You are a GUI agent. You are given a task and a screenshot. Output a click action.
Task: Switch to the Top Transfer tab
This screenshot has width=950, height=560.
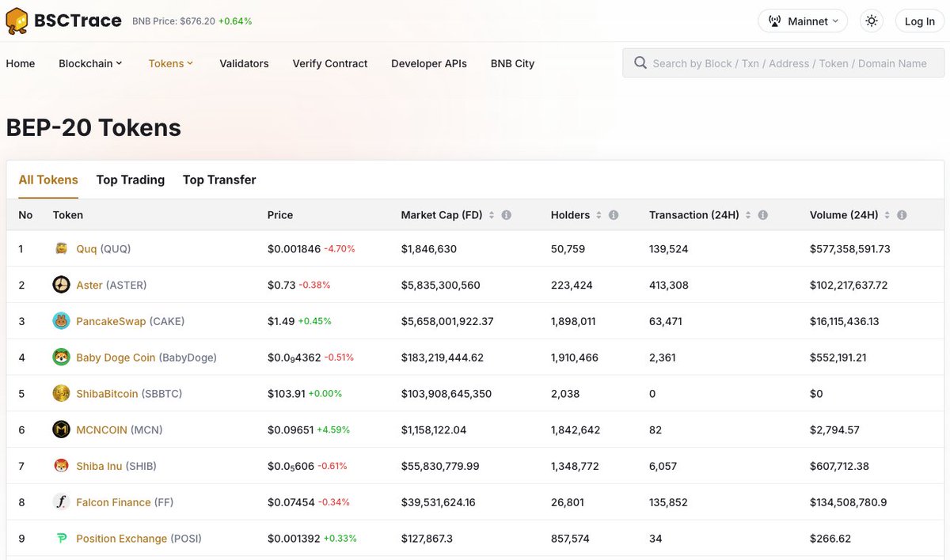click(219, 180)
